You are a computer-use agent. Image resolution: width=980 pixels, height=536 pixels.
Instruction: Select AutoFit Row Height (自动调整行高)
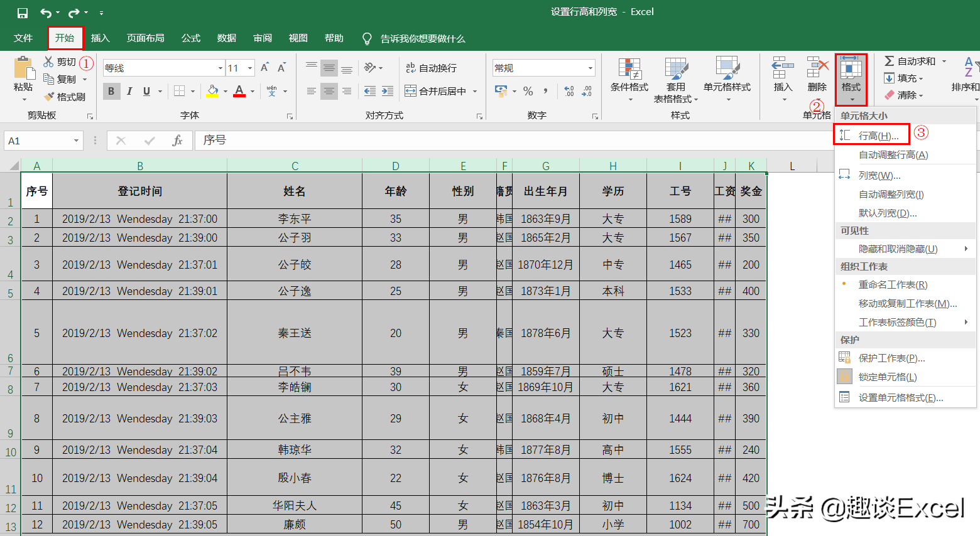905,155
